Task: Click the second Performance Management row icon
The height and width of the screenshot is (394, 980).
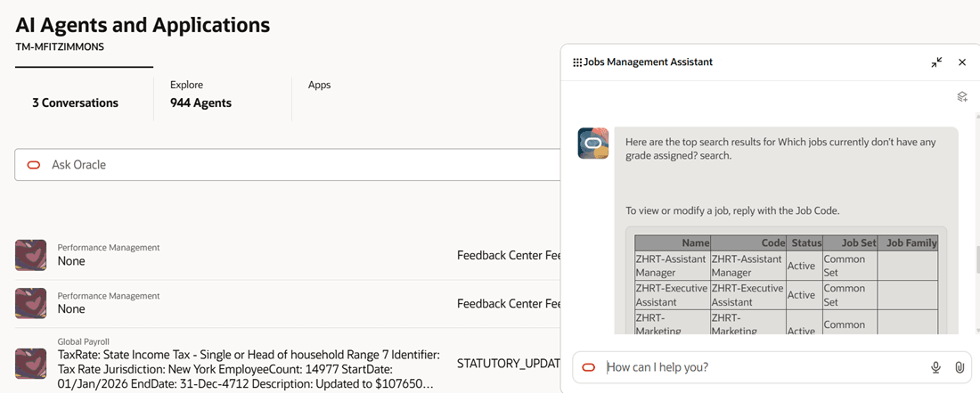Action: [30, 303]
